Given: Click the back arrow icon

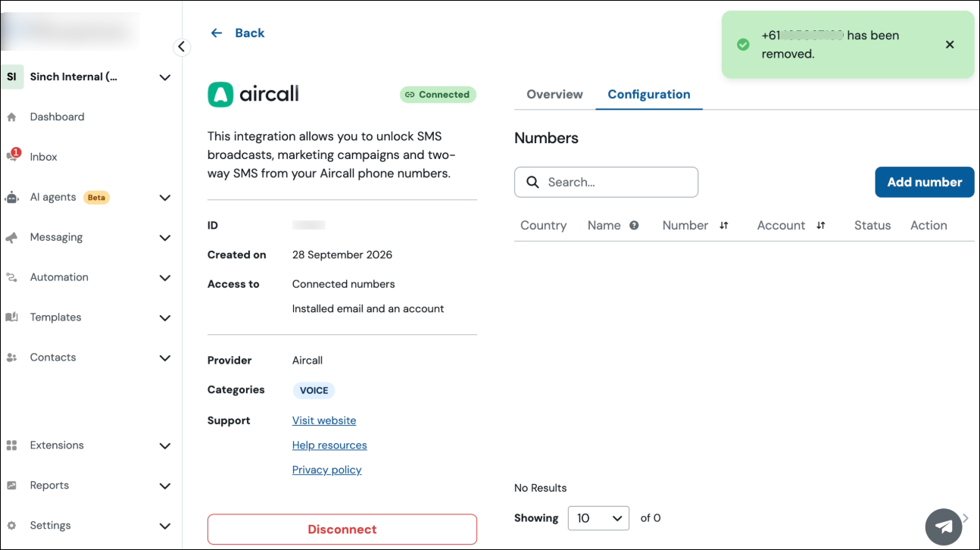Looking at the screenshot, I should point(217,33).
